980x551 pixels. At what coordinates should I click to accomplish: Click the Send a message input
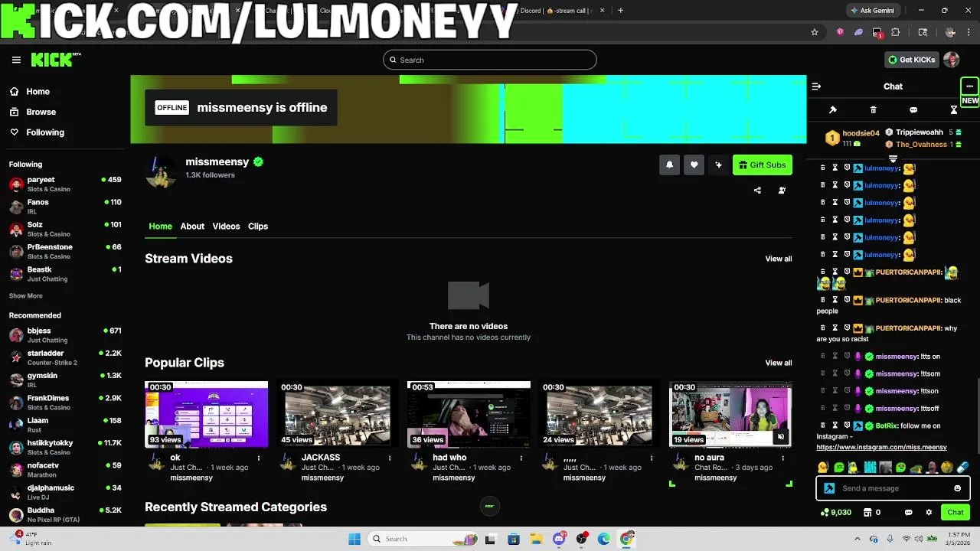pos(893,488)
